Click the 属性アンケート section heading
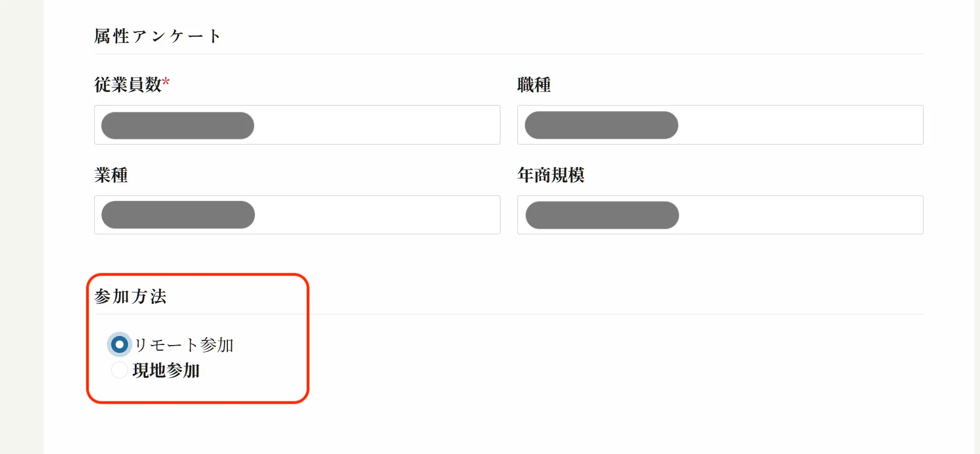The width and height of the screenshot is (980, 454). point(157,37)
